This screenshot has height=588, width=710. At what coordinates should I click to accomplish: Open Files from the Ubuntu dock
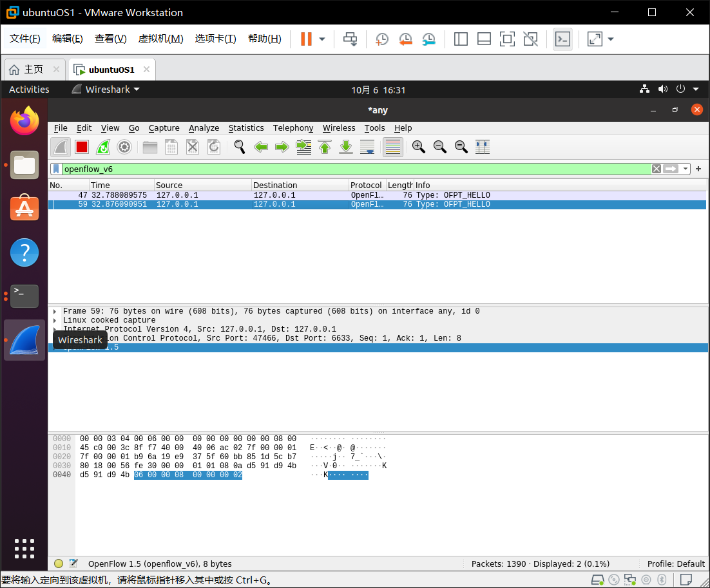point(24,165)
